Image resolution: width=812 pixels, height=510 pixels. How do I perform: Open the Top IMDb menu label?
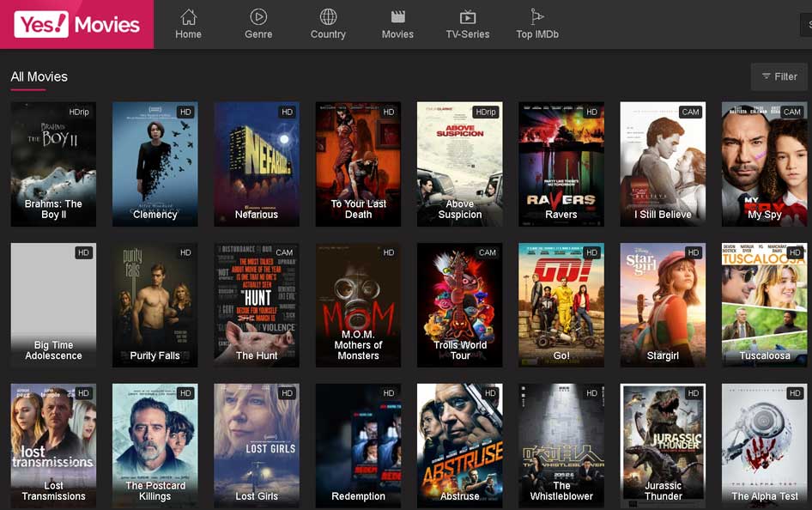pos(537,34)
